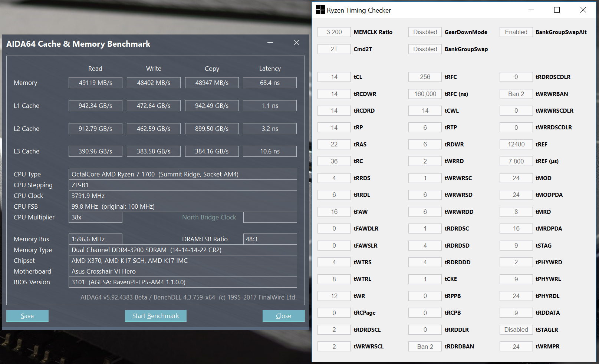Click the CPU Stepping field ZP-B1
The height and width of the screenshot is (364, 599).
click(x=183, y=185)
